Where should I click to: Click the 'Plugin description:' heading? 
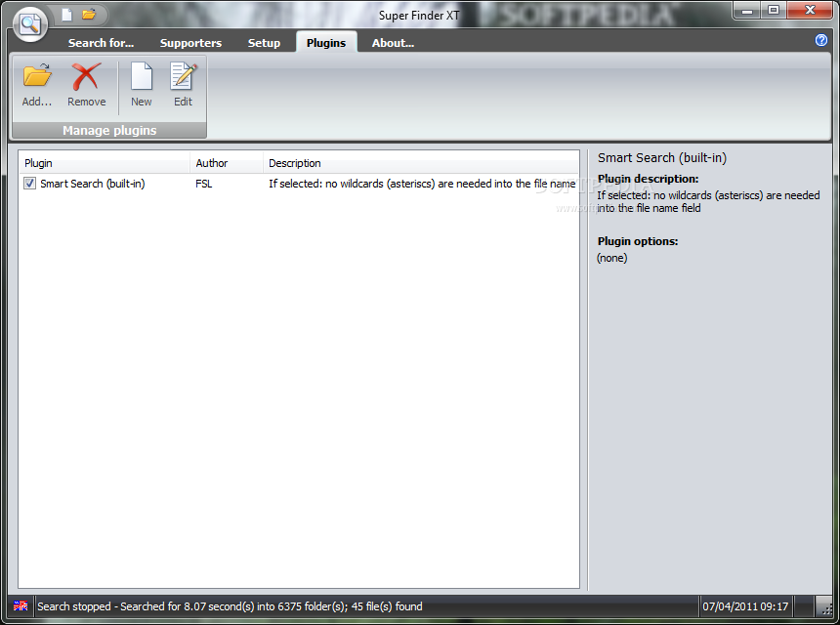pos(649,179)
